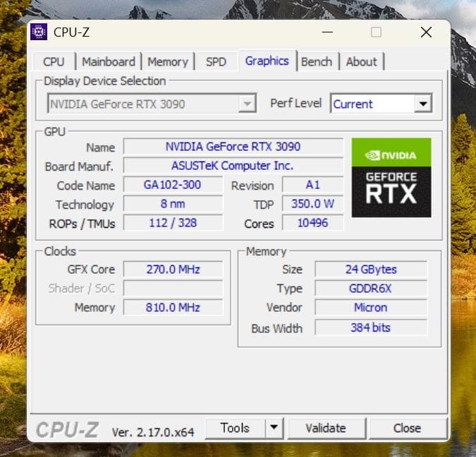476x457 pixels.
Task: Select the Graphics tab
Action: (267, 61)
